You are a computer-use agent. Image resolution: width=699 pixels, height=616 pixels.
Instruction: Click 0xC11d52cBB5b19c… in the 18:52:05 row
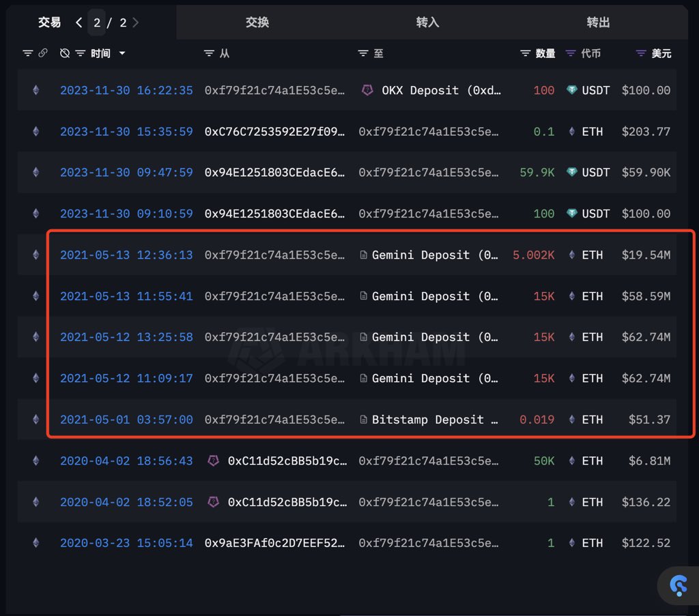coord(287,502)
